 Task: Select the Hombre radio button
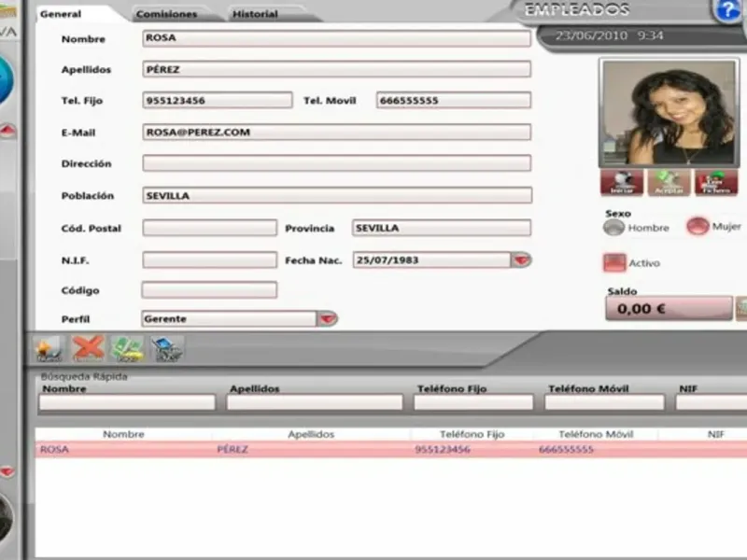pos(613,228)
